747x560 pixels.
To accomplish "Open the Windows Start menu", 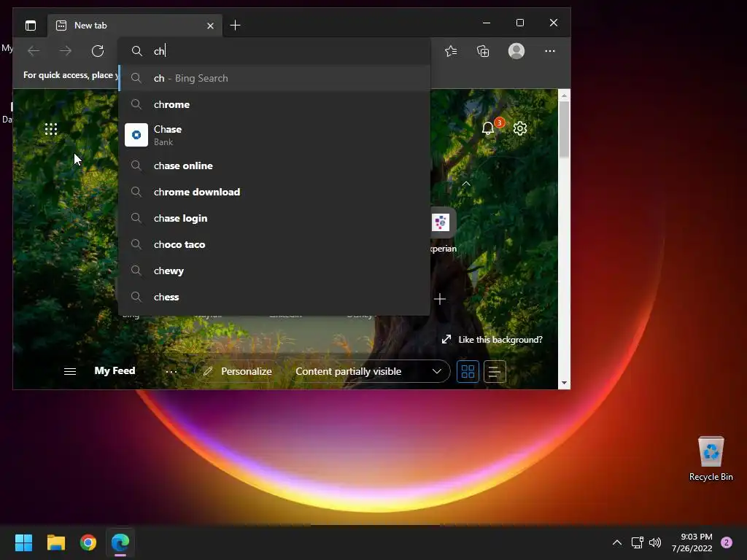I will (x=23, y=542).
